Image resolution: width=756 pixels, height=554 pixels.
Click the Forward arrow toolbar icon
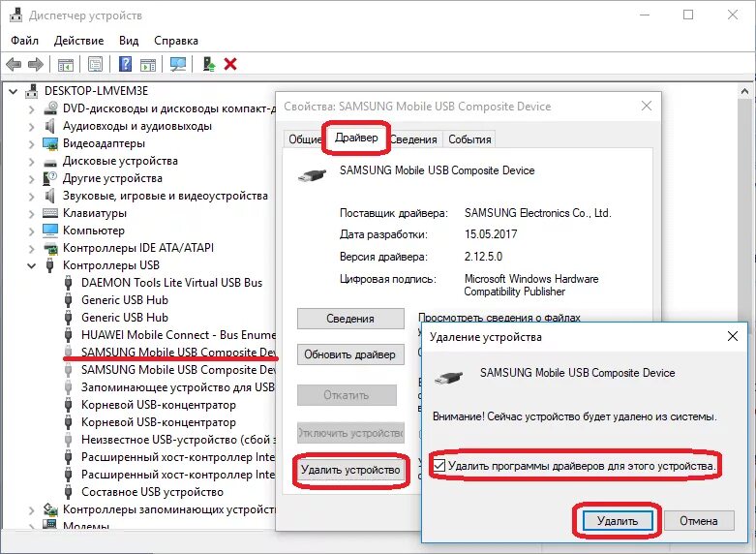tap(36, 64)
